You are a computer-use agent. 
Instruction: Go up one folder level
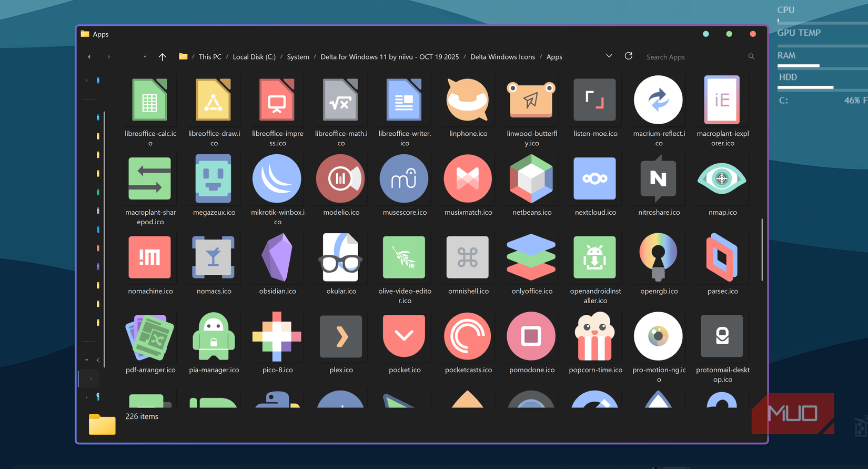click(163, 57)
